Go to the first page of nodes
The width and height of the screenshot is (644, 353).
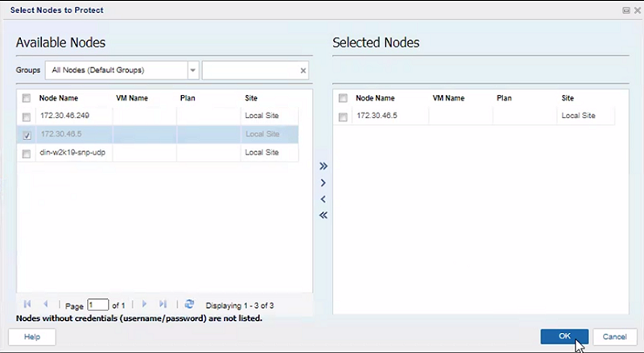click(x=27, y=305)
